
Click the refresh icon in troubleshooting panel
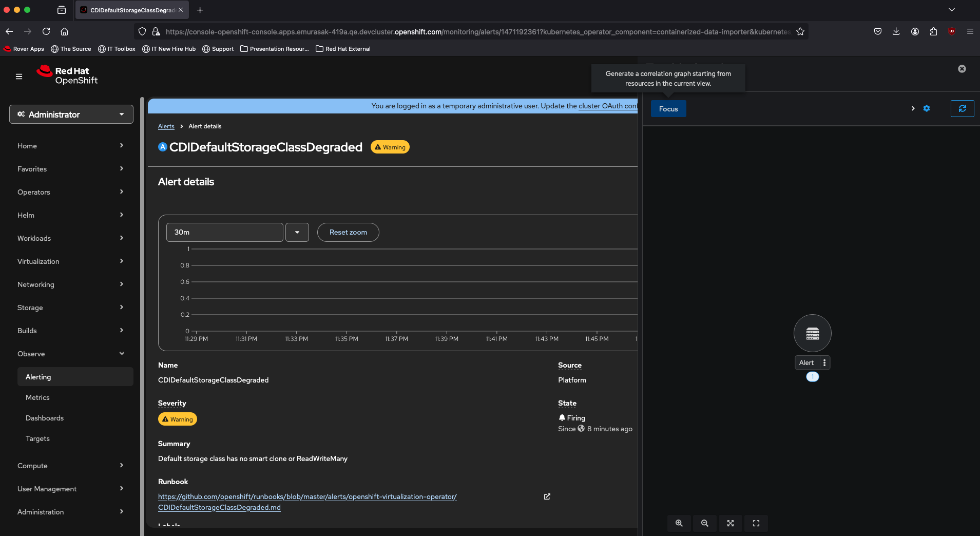(962, 108)
